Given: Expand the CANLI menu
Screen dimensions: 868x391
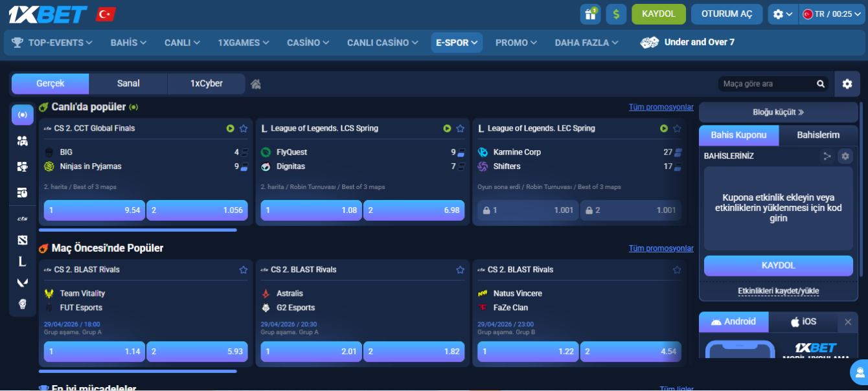Looking at the screenshot, I should (x=182, y=43).
